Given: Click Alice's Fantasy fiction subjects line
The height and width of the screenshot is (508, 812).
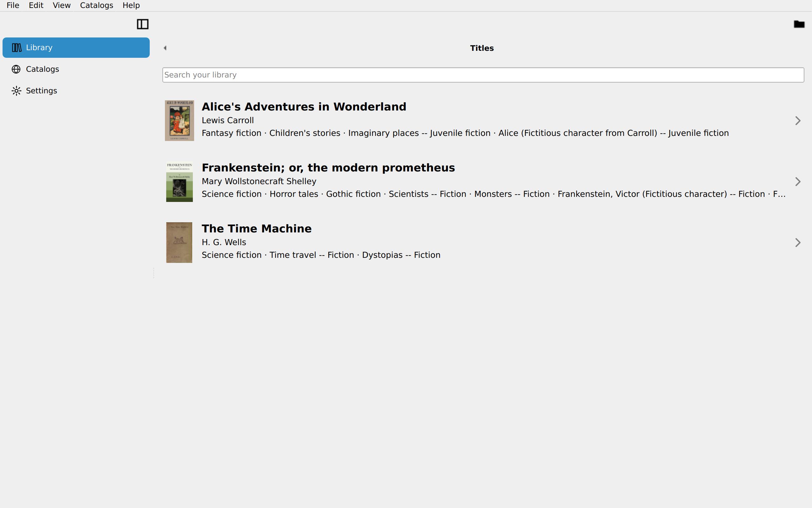Looking at the screenshot, I should coord(465,133).
